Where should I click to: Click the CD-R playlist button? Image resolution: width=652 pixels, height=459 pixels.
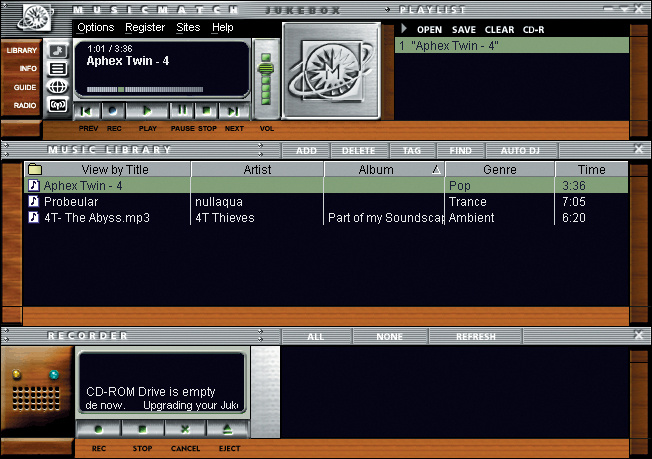pos(533,30)
